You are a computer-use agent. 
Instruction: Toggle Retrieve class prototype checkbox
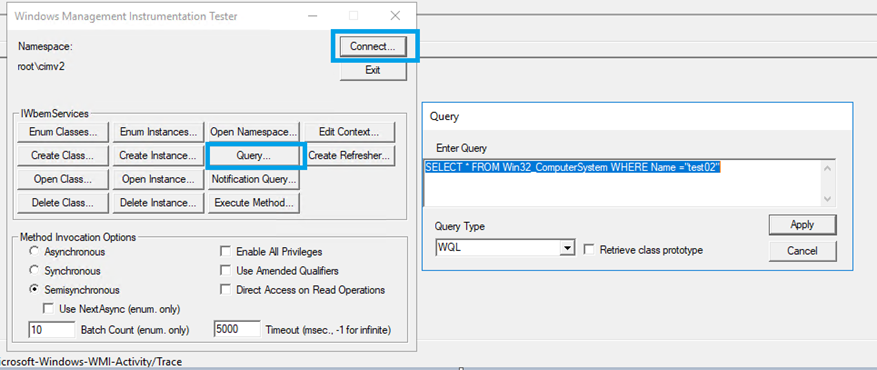[589, 250]
